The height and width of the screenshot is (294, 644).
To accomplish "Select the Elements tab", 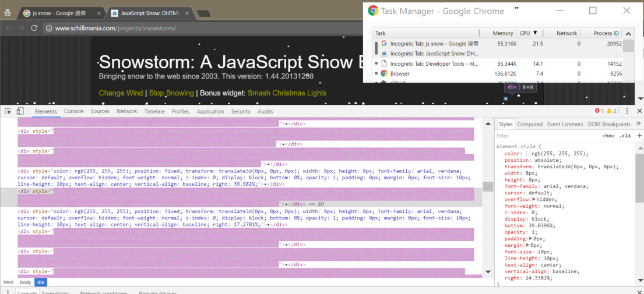I will click(x=45, y=111).
